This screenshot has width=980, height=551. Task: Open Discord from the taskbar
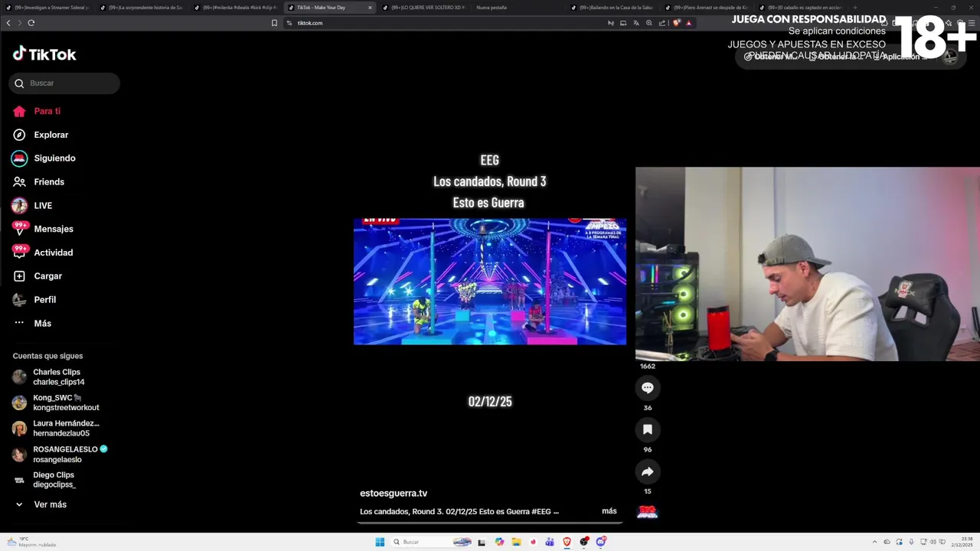click(x=601, y=542)
